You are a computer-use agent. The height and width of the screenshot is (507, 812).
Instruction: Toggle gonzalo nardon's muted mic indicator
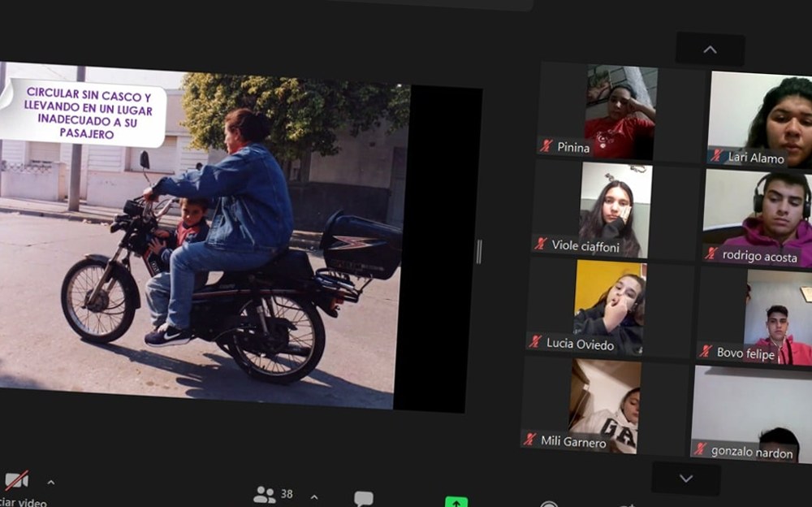(x=700, y=449)
